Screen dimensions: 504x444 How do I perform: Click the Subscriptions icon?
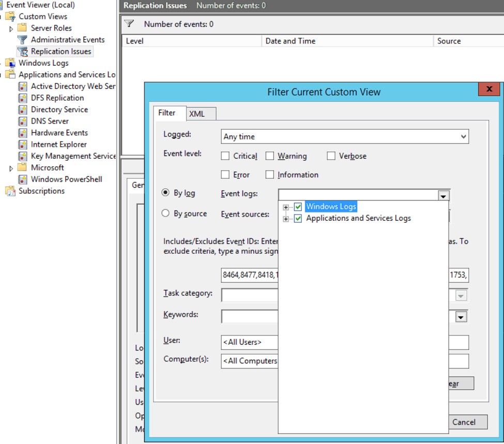point(11,191)
